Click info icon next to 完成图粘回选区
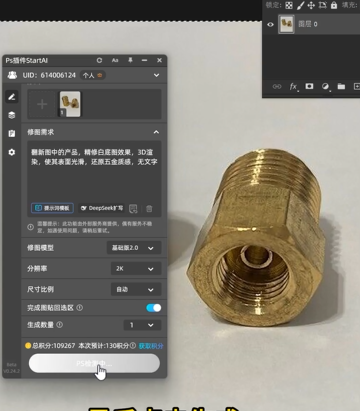This screenshot has height=411, width=360. click(x=80, y=307)
